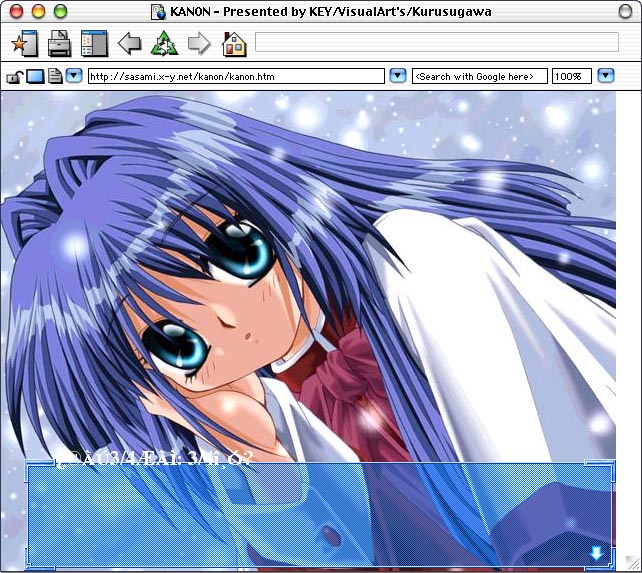Click the blue dialogue message box
Screen dimensions: 642x573
320,516
